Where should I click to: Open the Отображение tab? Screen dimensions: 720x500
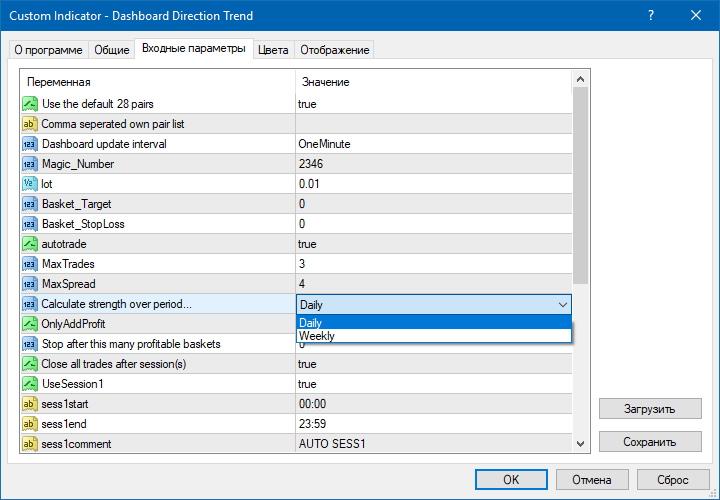(x=335, y=50)
